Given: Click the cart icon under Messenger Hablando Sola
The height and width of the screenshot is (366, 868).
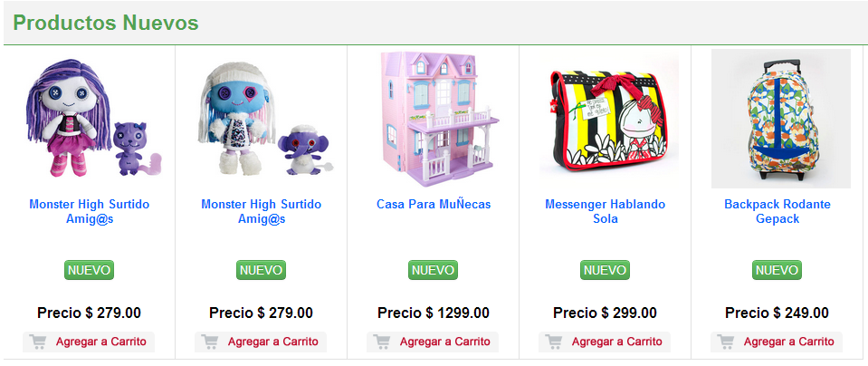Looking at the screenshot, I should point(554,342).
